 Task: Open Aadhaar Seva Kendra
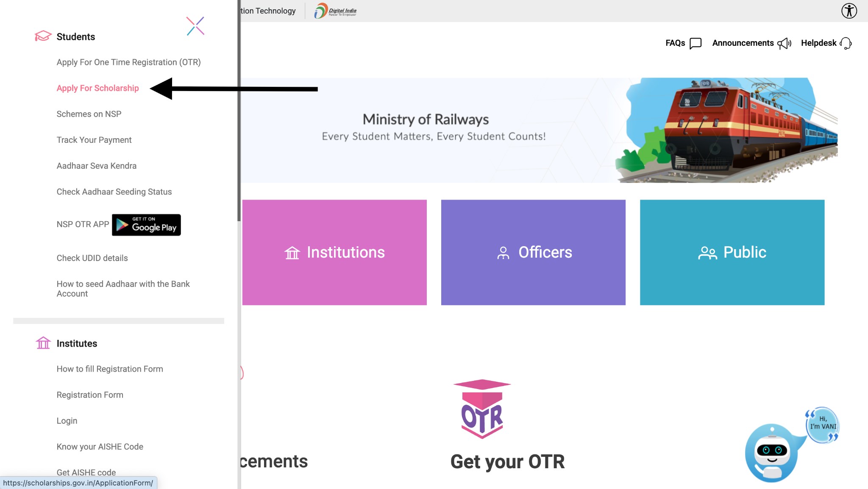[x=97, y=166]
